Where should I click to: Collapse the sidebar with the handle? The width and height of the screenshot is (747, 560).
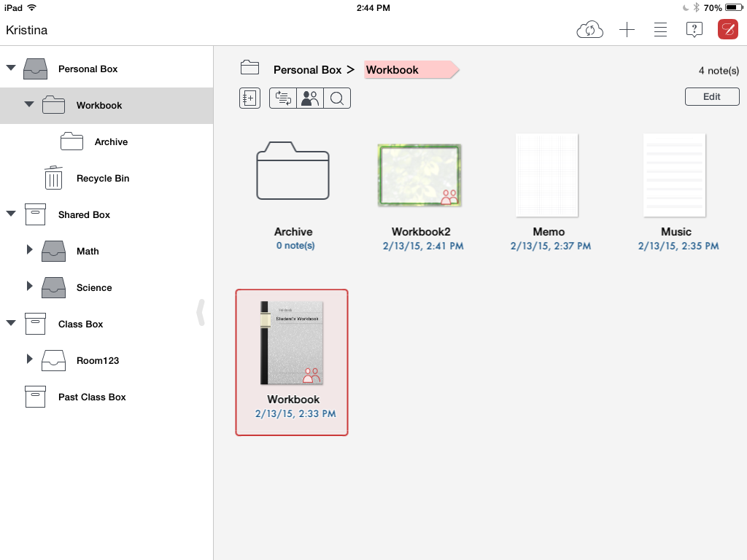[x=201, y=312]
